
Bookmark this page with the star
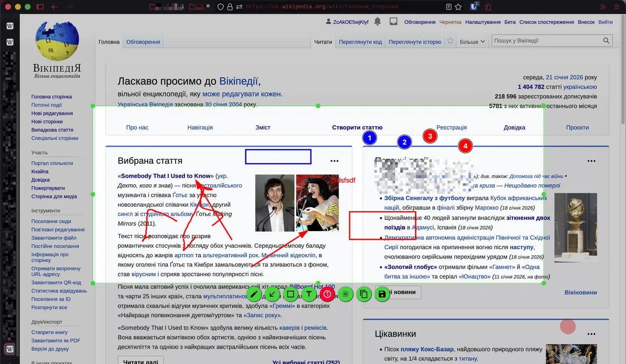point(458,7)
